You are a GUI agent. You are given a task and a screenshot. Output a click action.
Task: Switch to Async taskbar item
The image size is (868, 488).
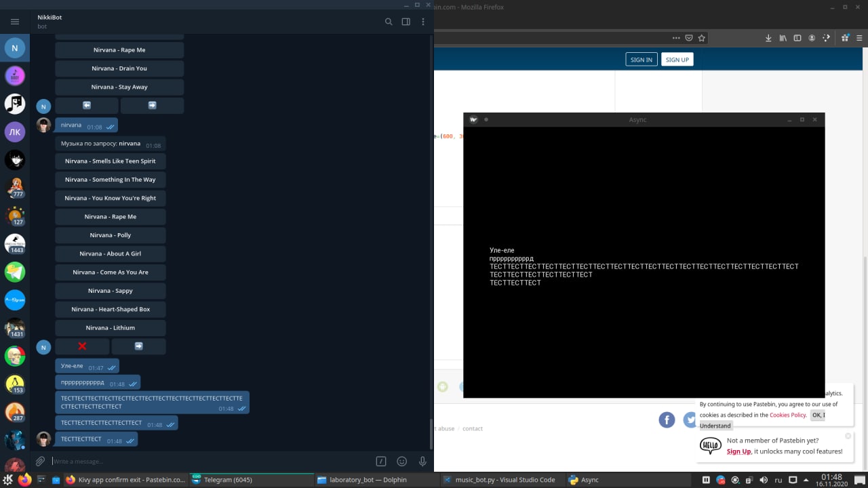coord(627,480)
